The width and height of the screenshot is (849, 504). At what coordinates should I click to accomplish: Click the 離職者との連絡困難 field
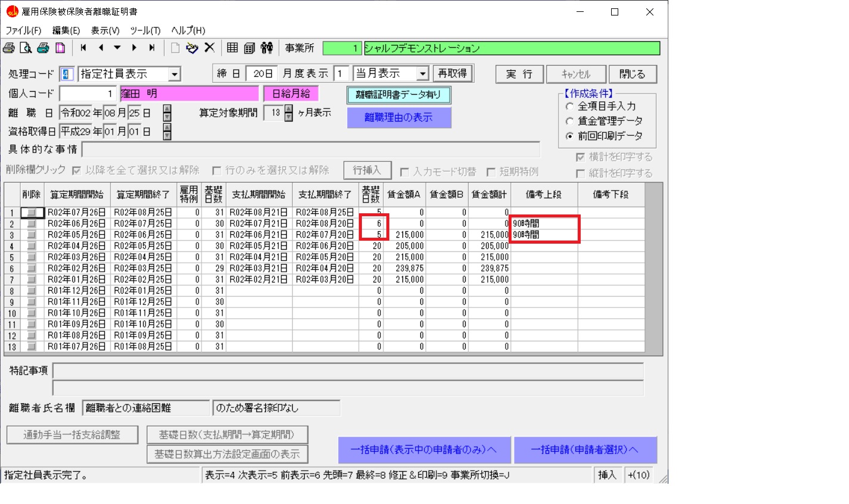pos(146,408)
